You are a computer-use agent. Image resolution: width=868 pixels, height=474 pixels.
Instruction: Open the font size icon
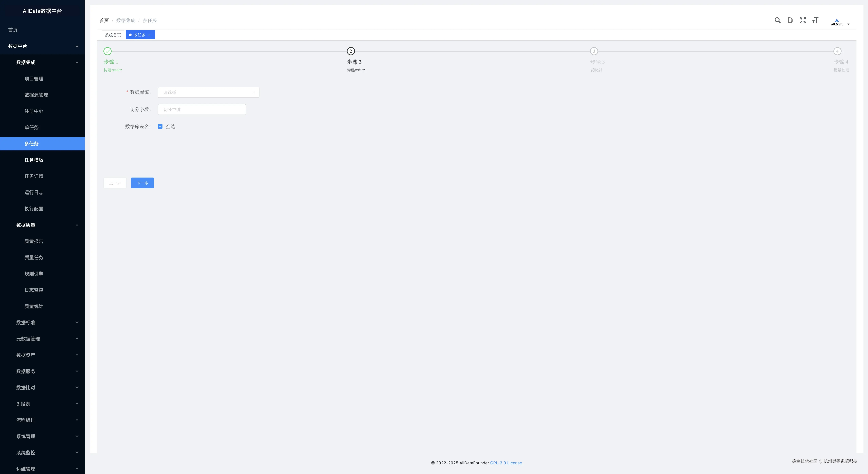815,20
